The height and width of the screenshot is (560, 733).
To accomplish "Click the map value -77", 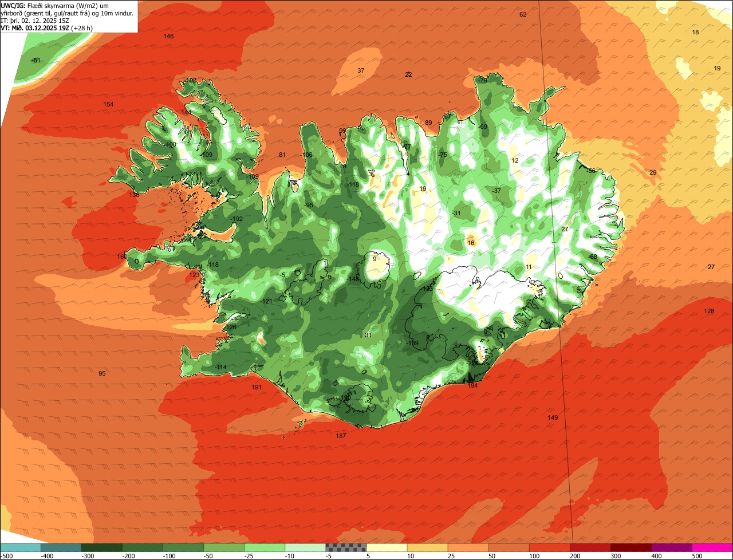I will point(406,147).
